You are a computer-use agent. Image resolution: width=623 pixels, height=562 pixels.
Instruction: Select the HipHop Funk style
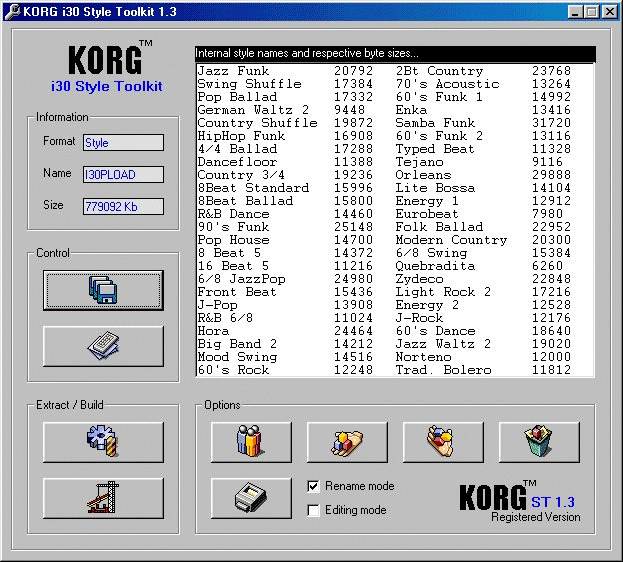(241, 136)
